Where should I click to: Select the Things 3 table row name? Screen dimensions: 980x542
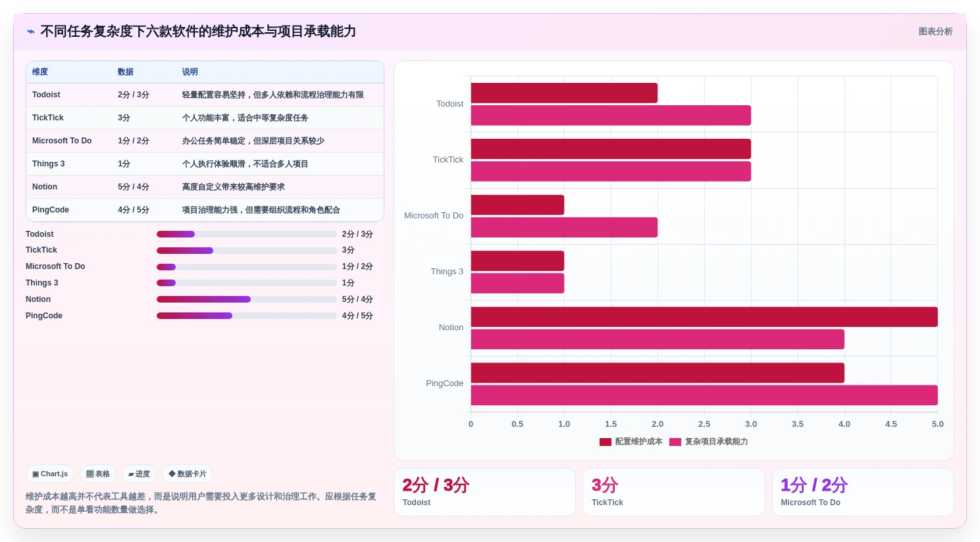[49, 164]
